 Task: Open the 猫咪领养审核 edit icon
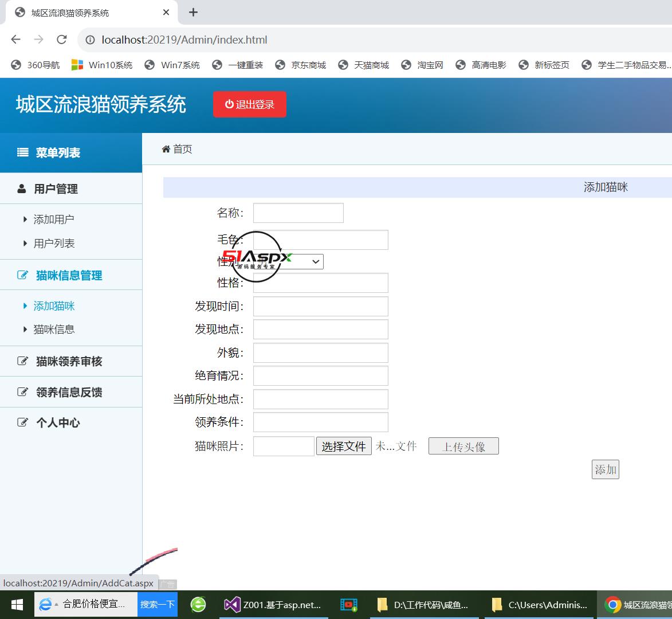(x=23, y=361)
